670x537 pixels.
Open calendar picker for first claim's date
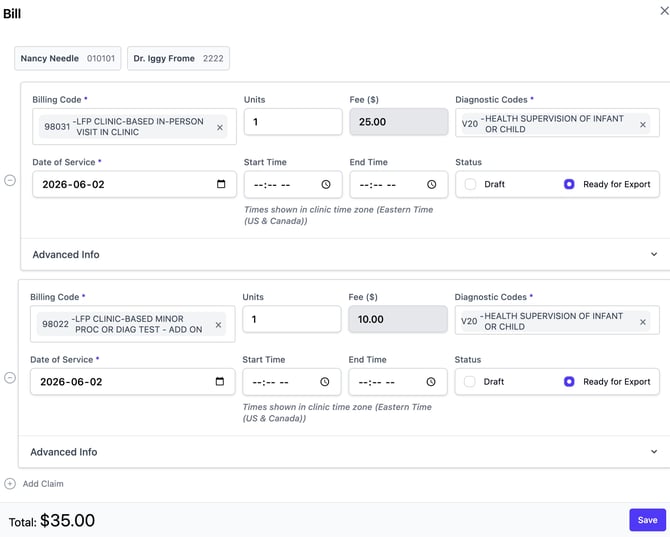(x=221, y=184)
